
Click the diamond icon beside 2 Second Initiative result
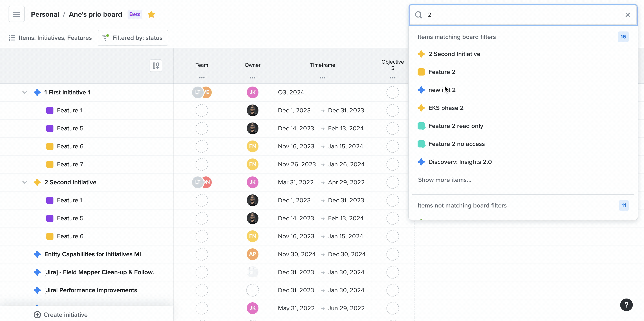[x=421, y=54]
